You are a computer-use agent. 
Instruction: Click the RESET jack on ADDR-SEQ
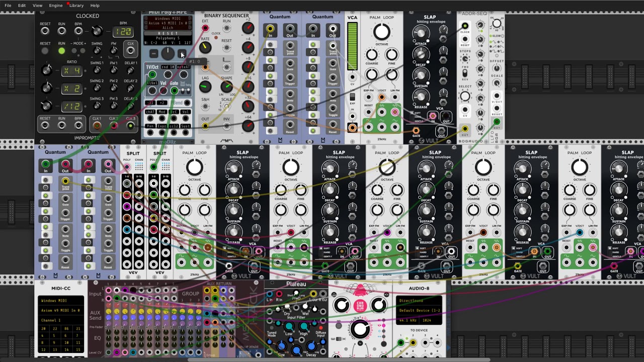[x=465, y=39]
